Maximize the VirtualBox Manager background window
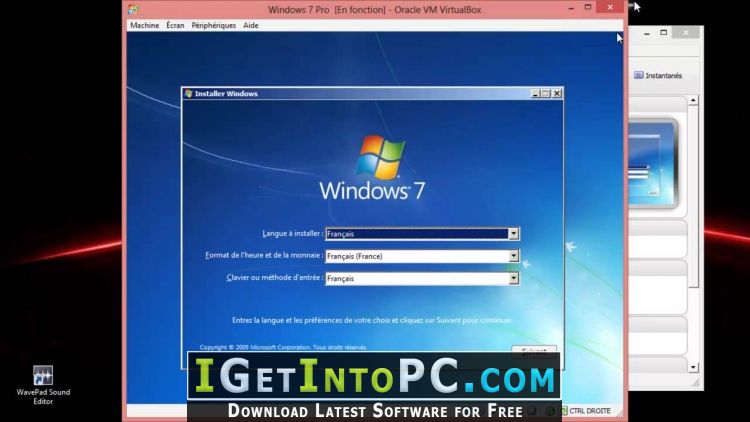750x422 pixels. click(663, 33)
